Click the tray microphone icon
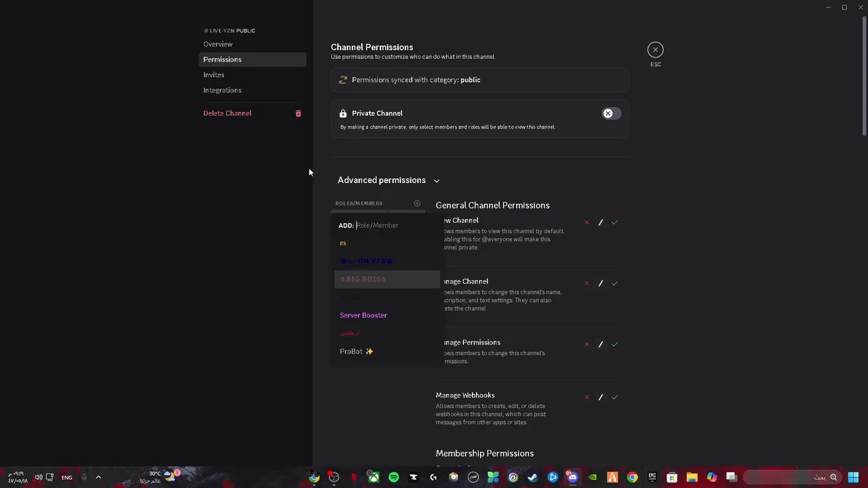Viewport: 868px width, 488px height. click(84, 477)
